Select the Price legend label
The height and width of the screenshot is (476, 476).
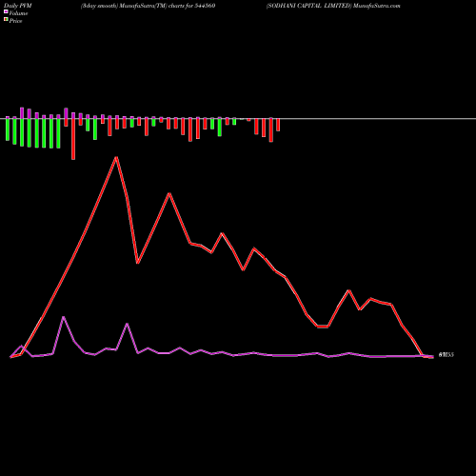click(15, 21)
